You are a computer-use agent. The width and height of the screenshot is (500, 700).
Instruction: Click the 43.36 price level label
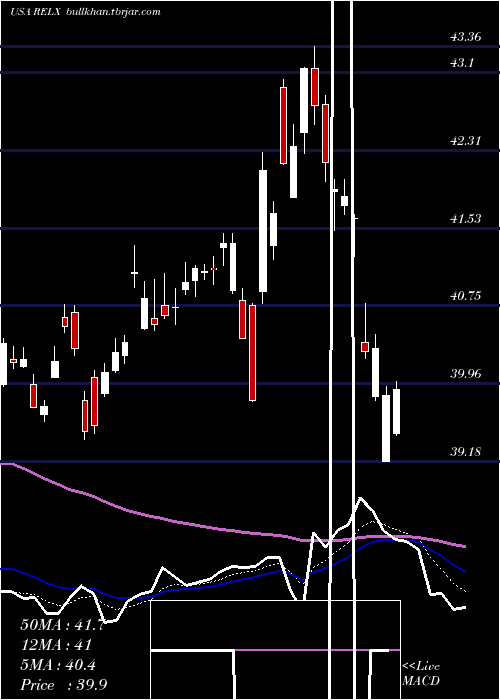(x=466, y=37)
